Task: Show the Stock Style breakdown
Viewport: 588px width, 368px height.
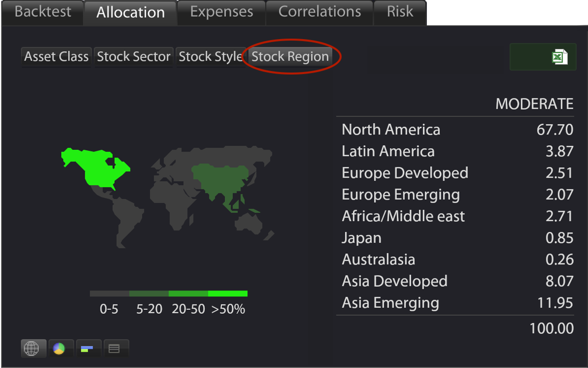Action: pos(210,57)
